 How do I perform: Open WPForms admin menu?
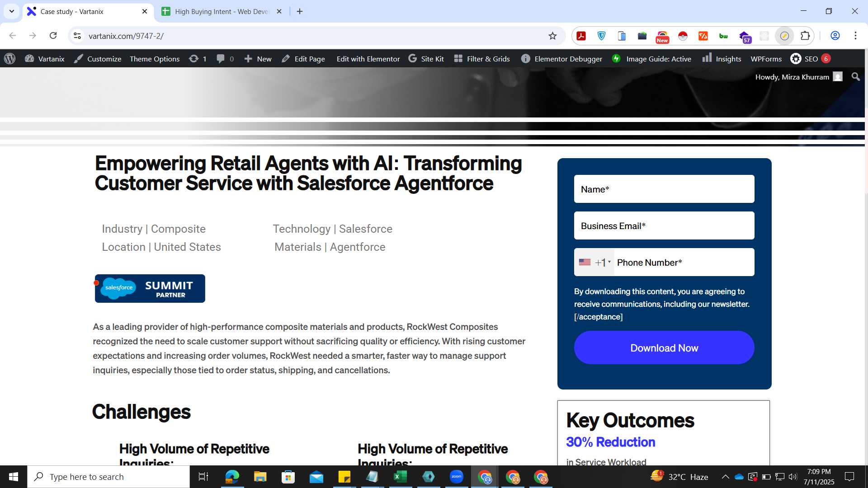click(x=766, y=59)
